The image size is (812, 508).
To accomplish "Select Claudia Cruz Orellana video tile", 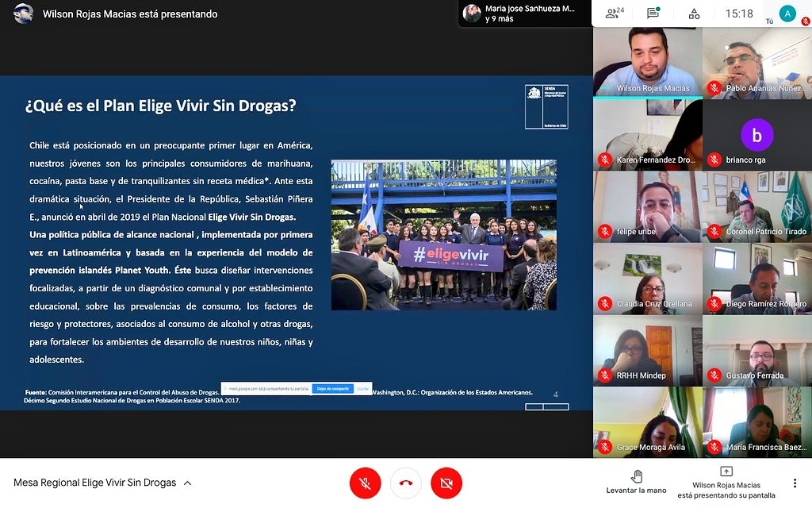I will click(x=647, y=279).
